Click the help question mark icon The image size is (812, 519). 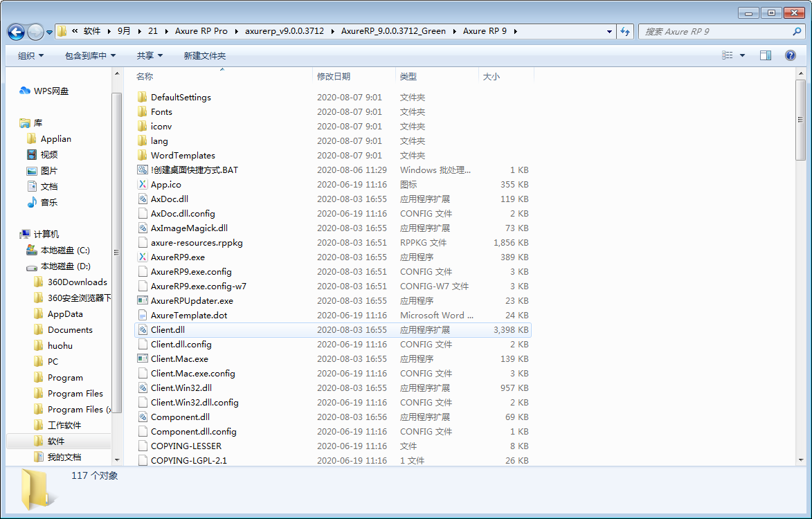791,55
